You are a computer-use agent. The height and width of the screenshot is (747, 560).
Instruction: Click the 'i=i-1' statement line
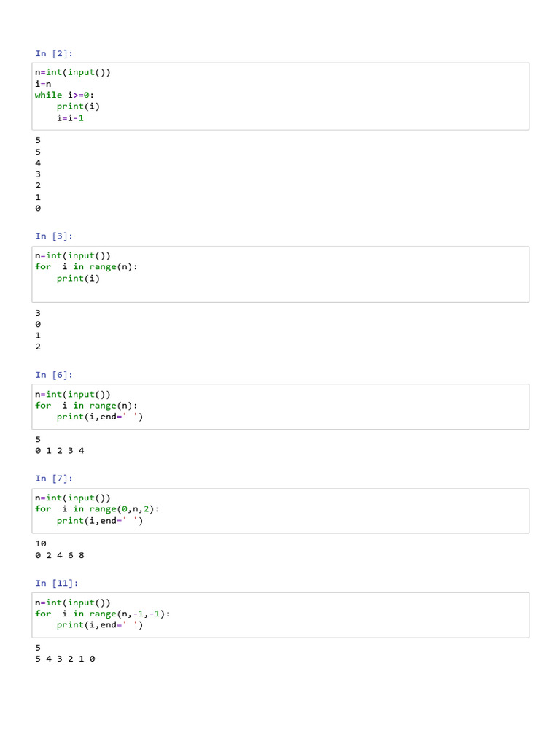(x=70, y=117)
